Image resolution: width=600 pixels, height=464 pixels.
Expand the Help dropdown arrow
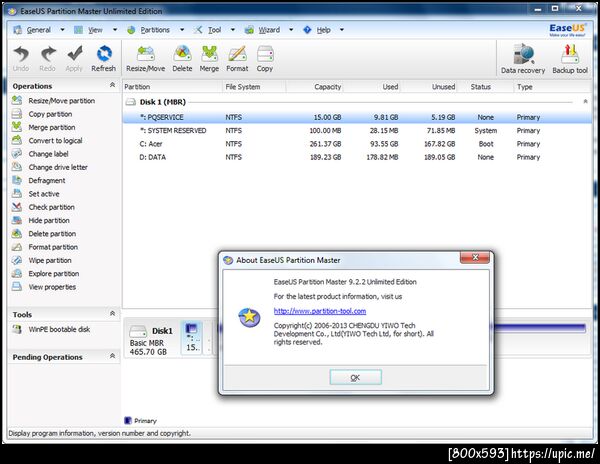[342, 30]
